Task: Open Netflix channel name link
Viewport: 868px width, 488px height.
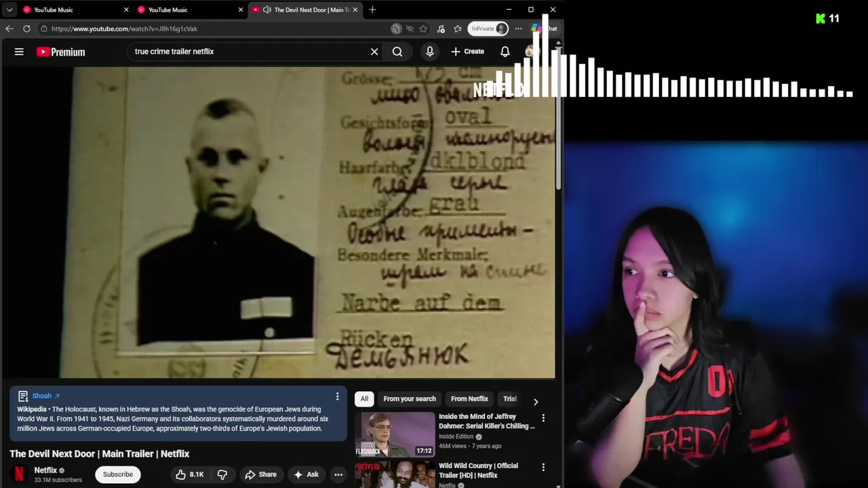Action: [x=45, y=470]
